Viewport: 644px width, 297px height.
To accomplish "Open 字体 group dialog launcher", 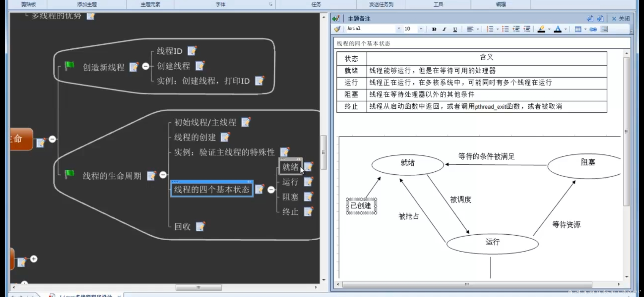I will tap(271, 4).
